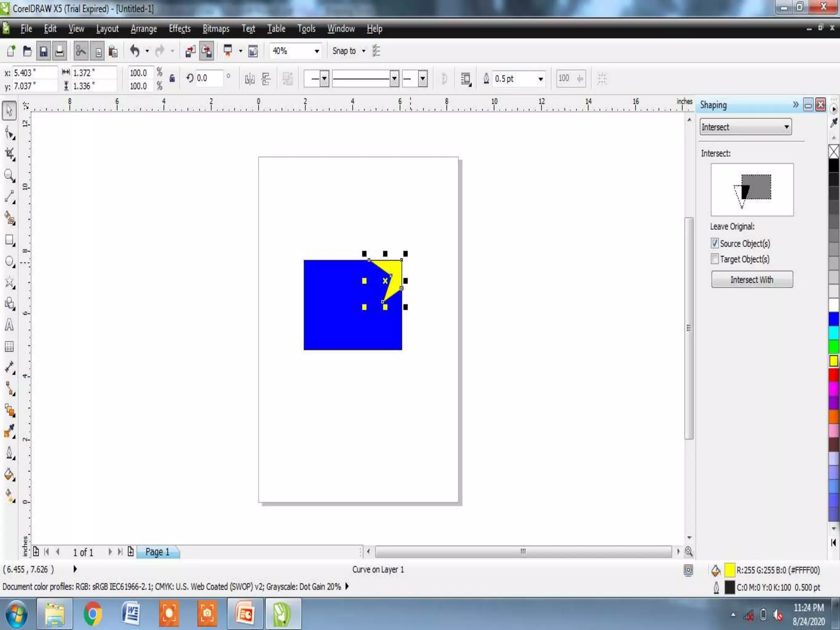Select the Crop tool
840x630 pixels.
coord(9,154)
